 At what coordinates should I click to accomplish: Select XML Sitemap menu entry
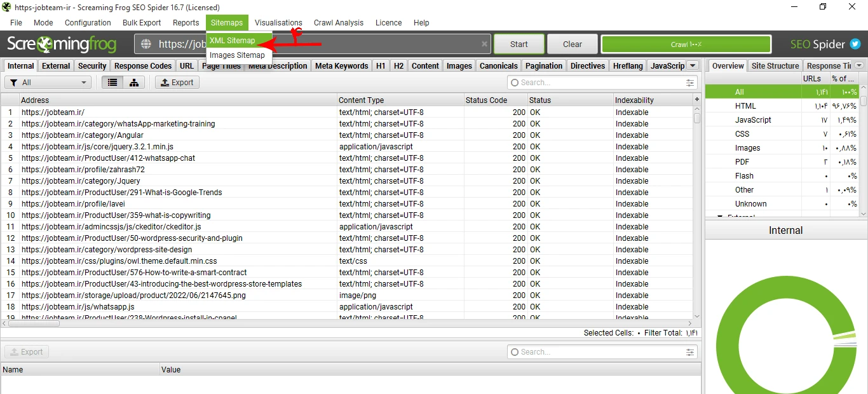coord(233,41)
